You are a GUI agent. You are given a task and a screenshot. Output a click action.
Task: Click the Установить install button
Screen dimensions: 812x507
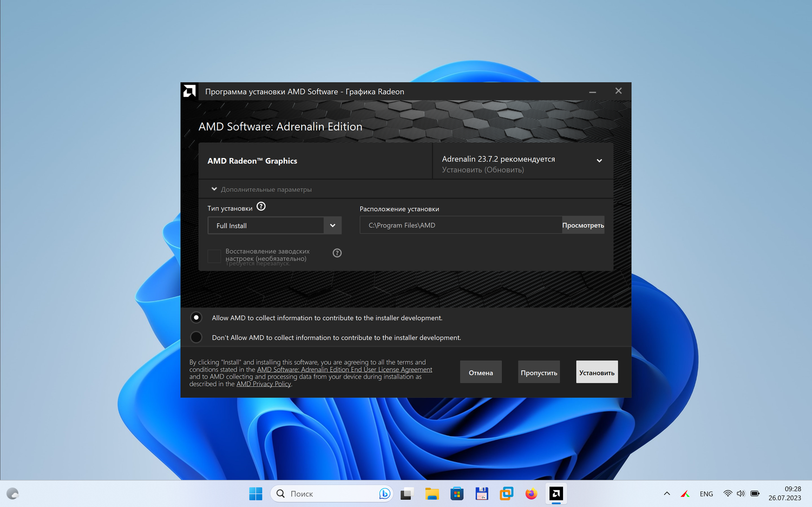click(597, 372)
